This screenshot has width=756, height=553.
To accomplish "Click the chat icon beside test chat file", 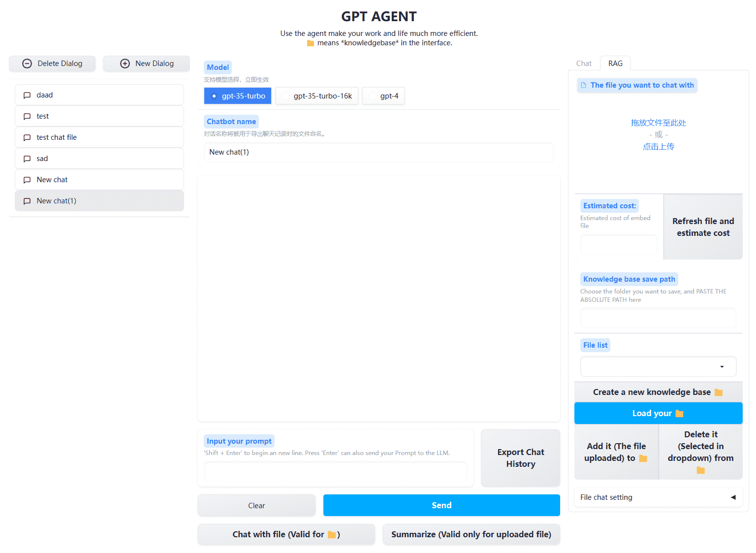I will (x=27, y=137).
